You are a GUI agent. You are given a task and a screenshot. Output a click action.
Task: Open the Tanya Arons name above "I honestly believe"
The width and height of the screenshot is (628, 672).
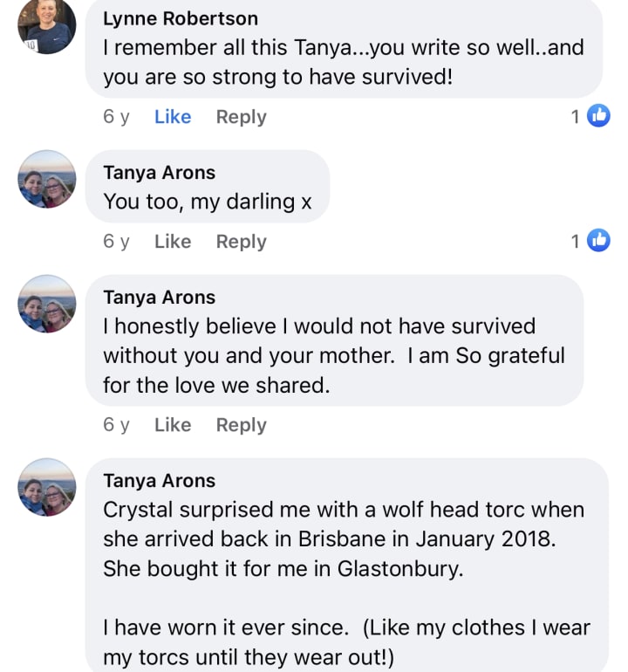point(159,298)
